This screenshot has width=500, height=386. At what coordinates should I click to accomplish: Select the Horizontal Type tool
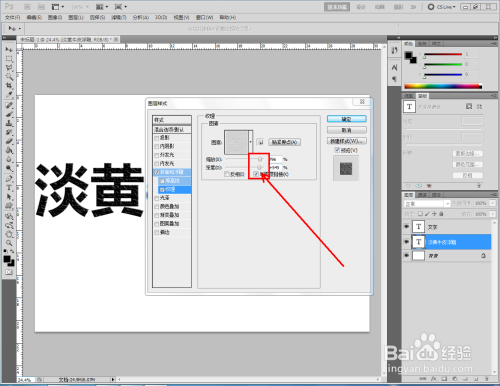click(9, 188)
